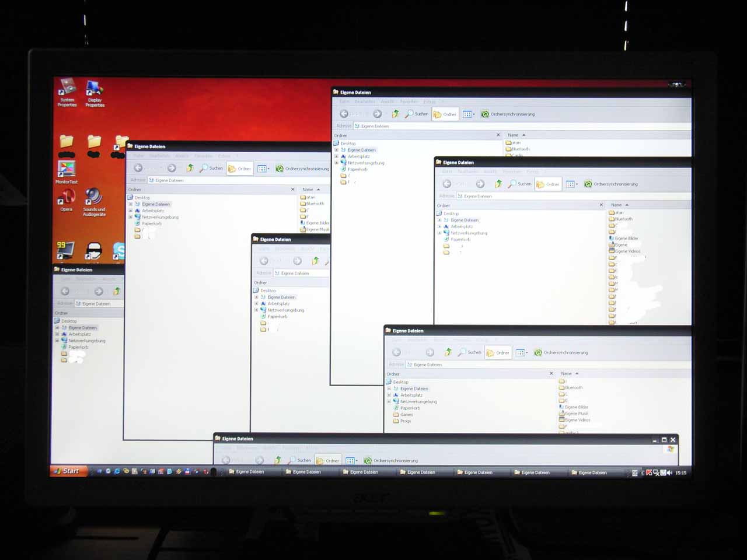Click Ordnersynchronisierung icon in topmost right window
Screen dimensions: 747x560
[x=485, y=114]
